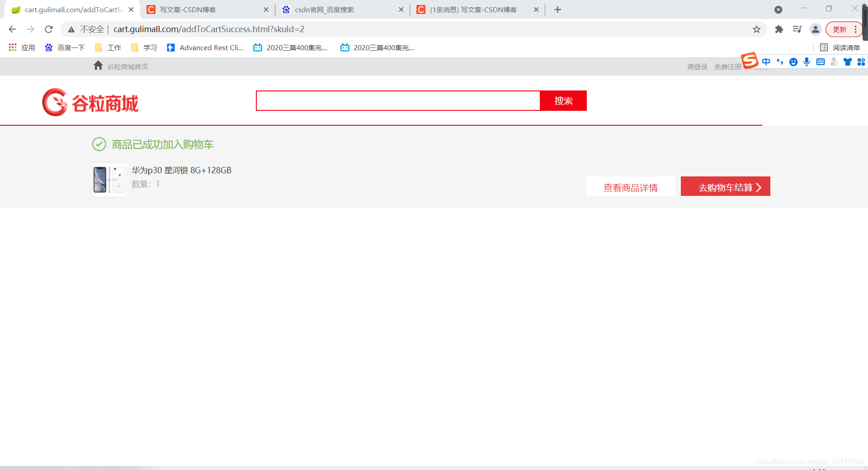Screen dimensions: 868x470
Task: Toggle Sogou punctuation mode icon
Action: coord(780,62)
